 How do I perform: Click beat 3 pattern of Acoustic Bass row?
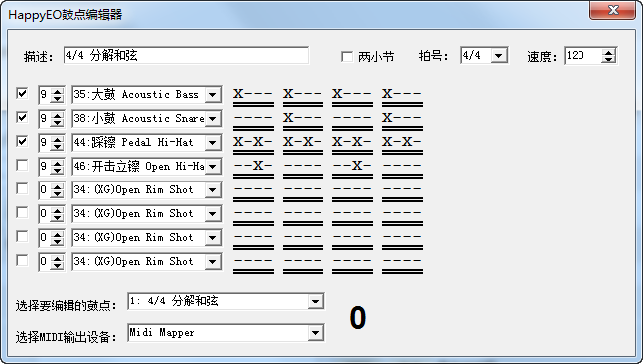352,97
